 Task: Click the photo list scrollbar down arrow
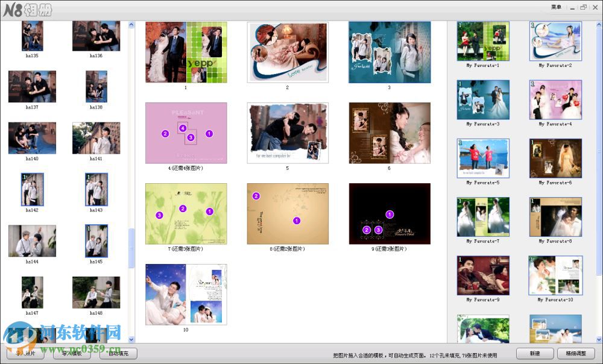[x=131, y=339]
